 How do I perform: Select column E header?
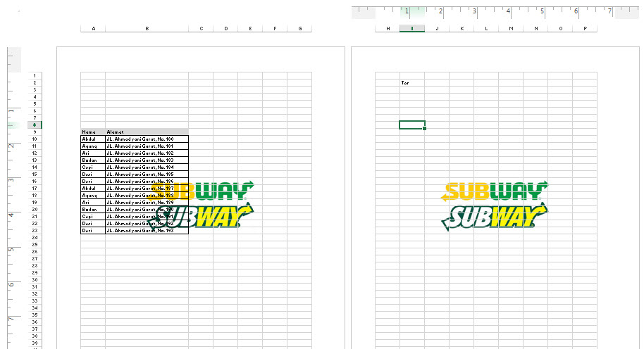tap(250, 29)
